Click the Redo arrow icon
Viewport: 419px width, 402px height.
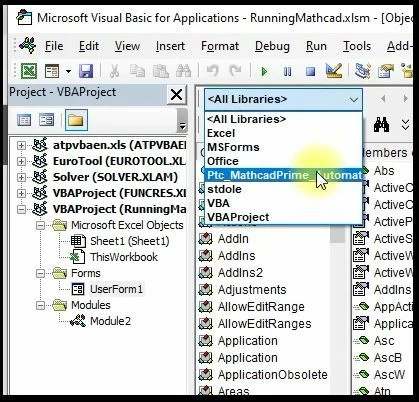click(236, 71)
